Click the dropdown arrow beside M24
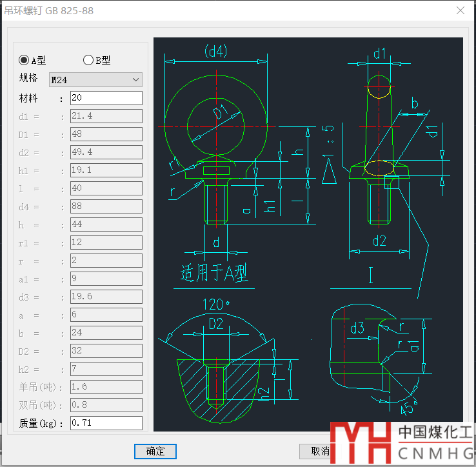Screen dimensions: 476x467 [x=135, y=80]
